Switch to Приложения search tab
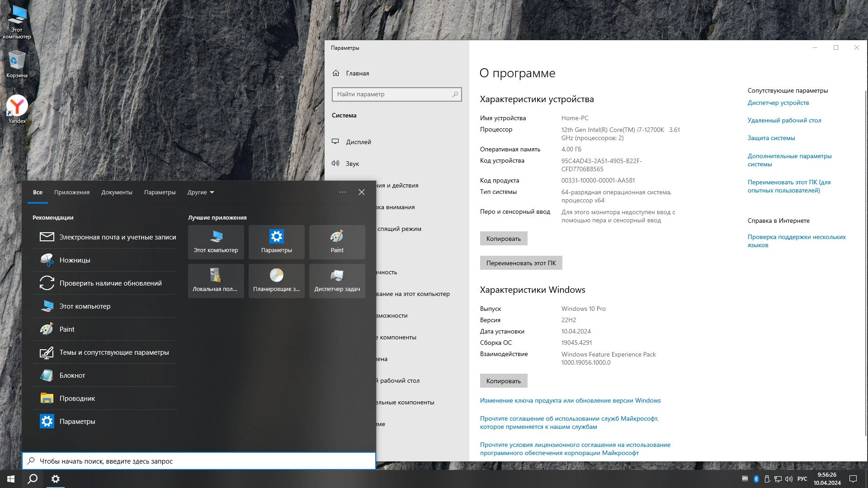This screenshot has height=488, width=868. tap(72, 192)
